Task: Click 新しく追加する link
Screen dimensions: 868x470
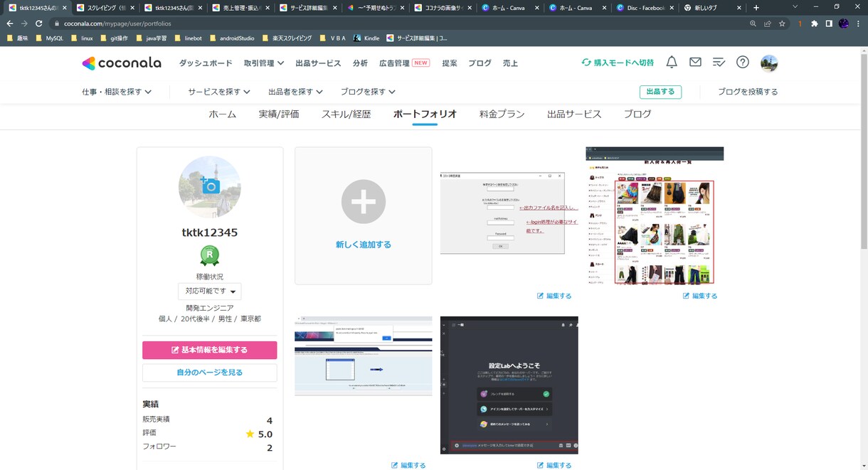Action: 364,245
